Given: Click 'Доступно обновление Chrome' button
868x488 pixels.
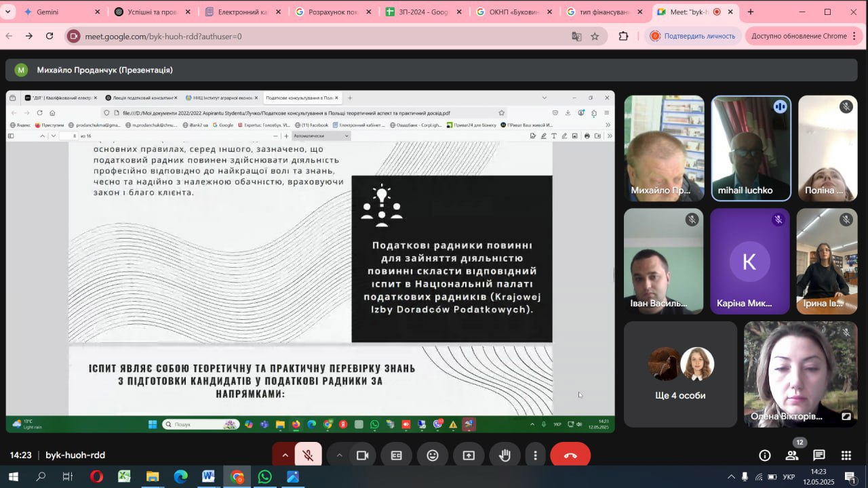Looking at the screenshot, I should click(800, 36).
